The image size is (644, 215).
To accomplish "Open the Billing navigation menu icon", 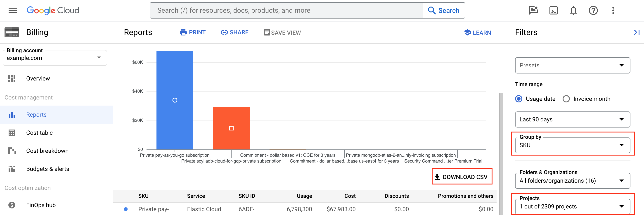I will point(12,10).
